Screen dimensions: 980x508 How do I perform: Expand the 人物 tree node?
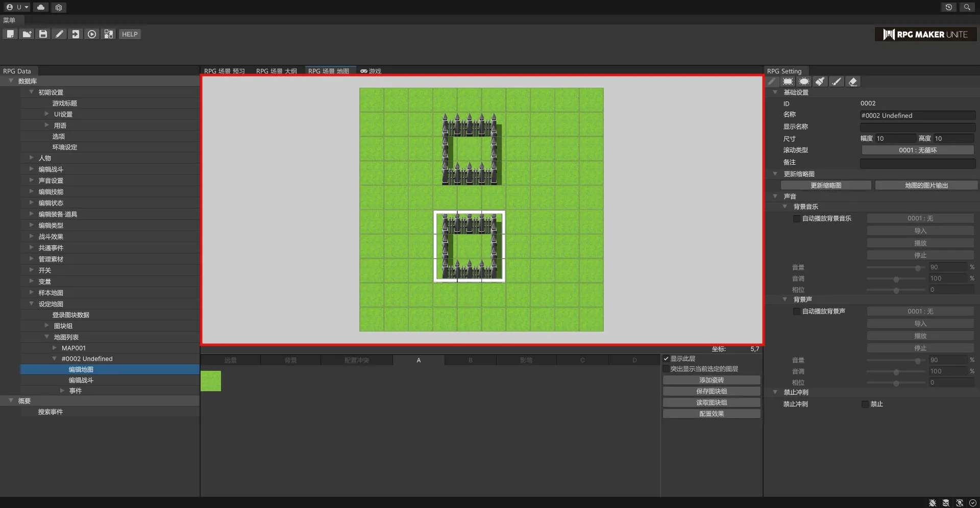(32, 158)
